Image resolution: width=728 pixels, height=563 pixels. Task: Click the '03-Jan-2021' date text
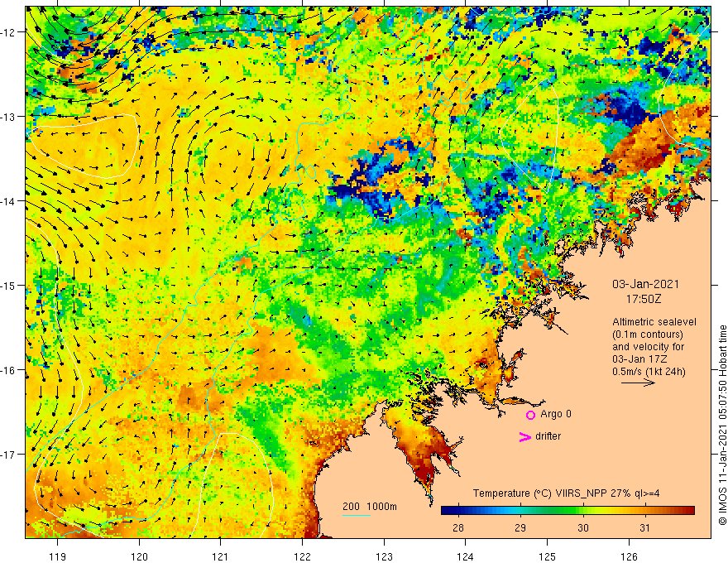pos(645,284)
